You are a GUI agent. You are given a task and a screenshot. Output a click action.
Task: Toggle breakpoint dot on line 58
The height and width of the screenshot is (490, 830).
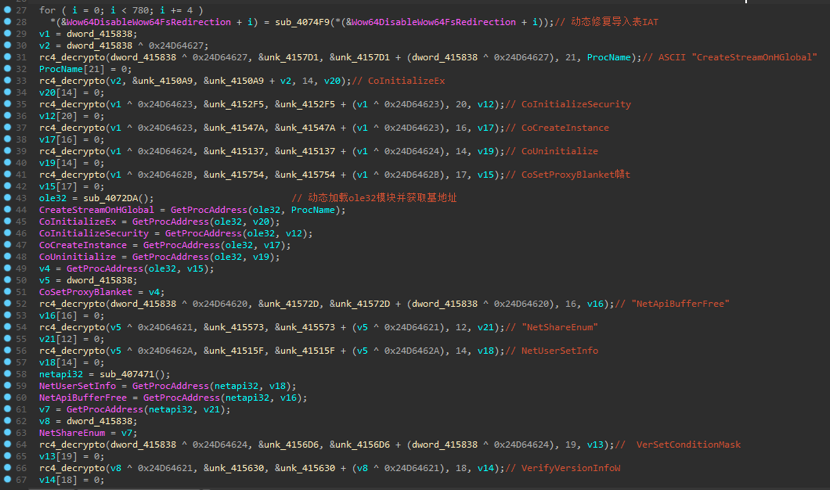click(x=7, y=373)
